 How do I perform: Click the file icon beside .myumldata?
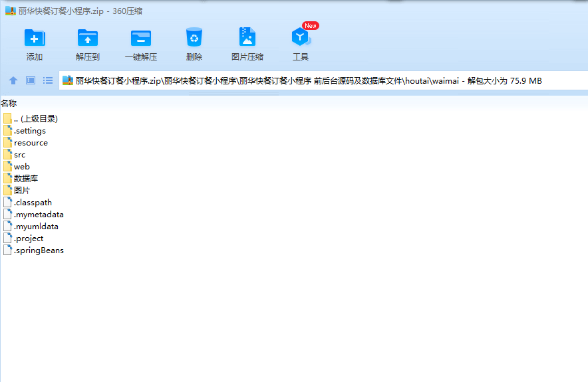click(x=7, y=226)
